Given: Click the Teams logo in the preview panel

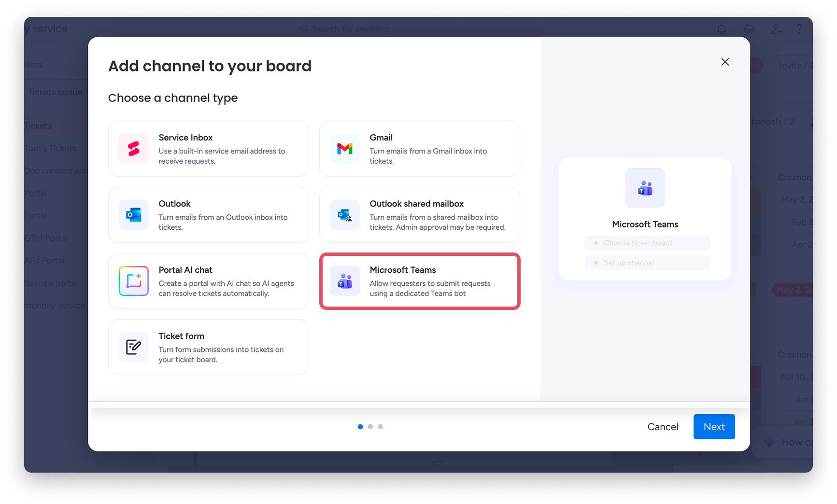Looking at the screenshot, I should [x=645, y=188].
